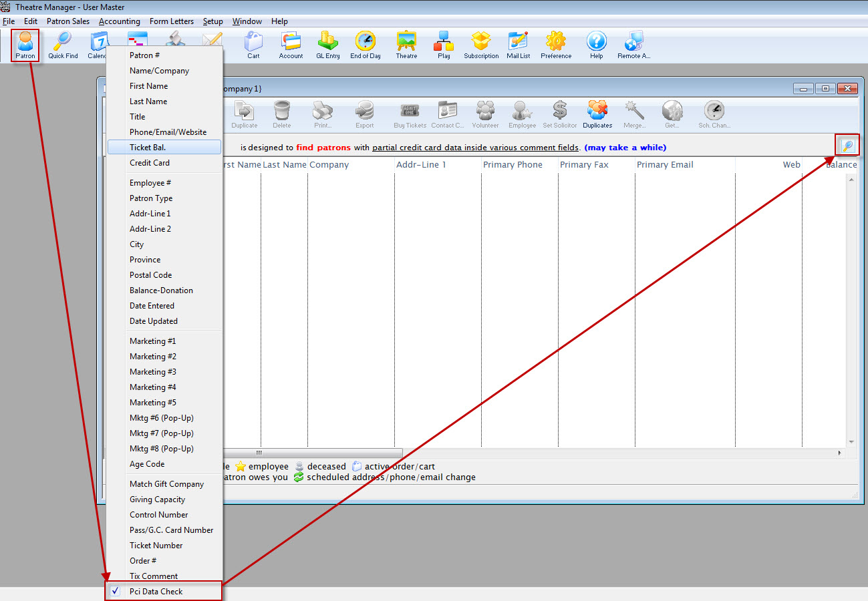This screenshot has width=868, height=601.
Task: Click the Duplicate patron icon
Action: point(245,115)
